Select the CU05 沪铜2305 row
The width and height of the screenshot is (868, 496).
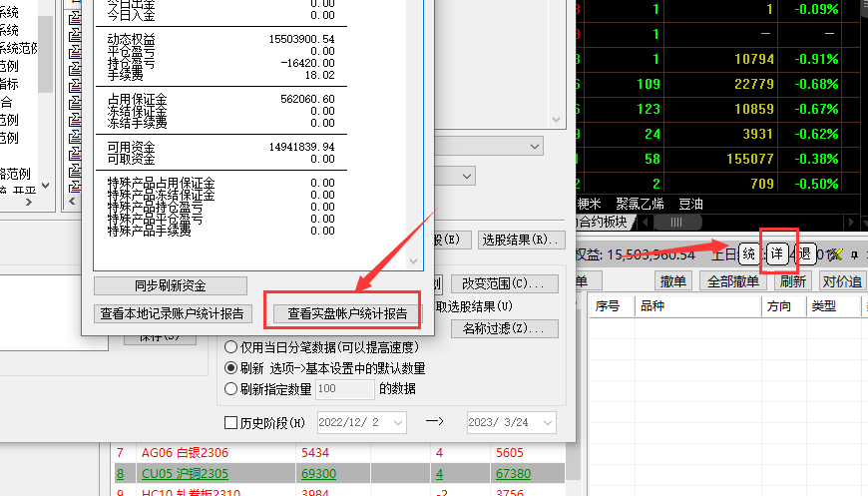[337, 474]
